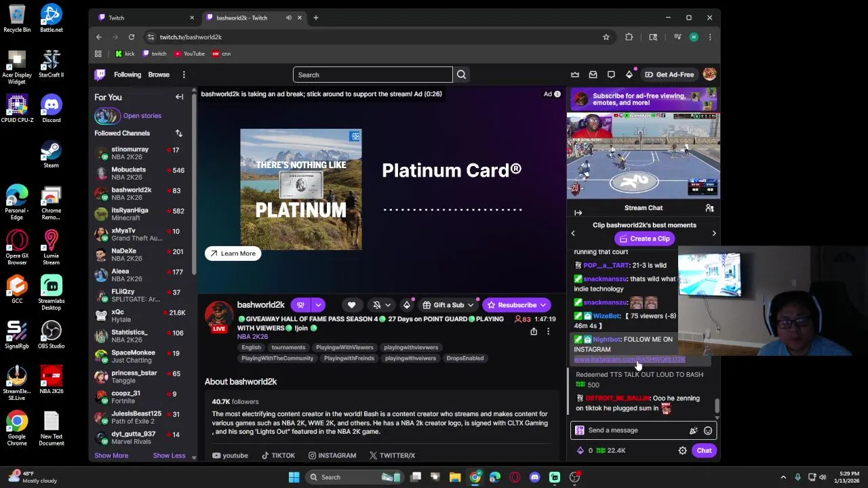Open the browser extensions puzzle icon
The height and width of the screenshot is (488, 868).
point(629,37)
